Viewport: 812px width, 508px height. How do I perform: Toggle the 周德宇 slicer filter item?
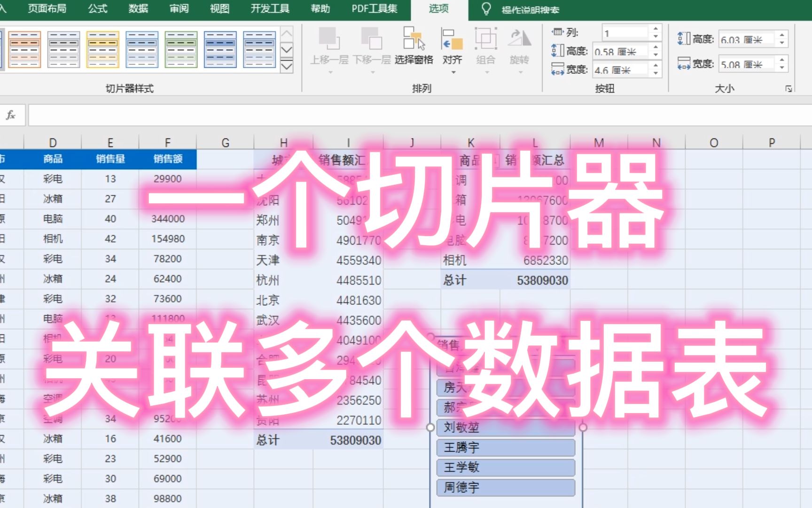coord(506,488)
